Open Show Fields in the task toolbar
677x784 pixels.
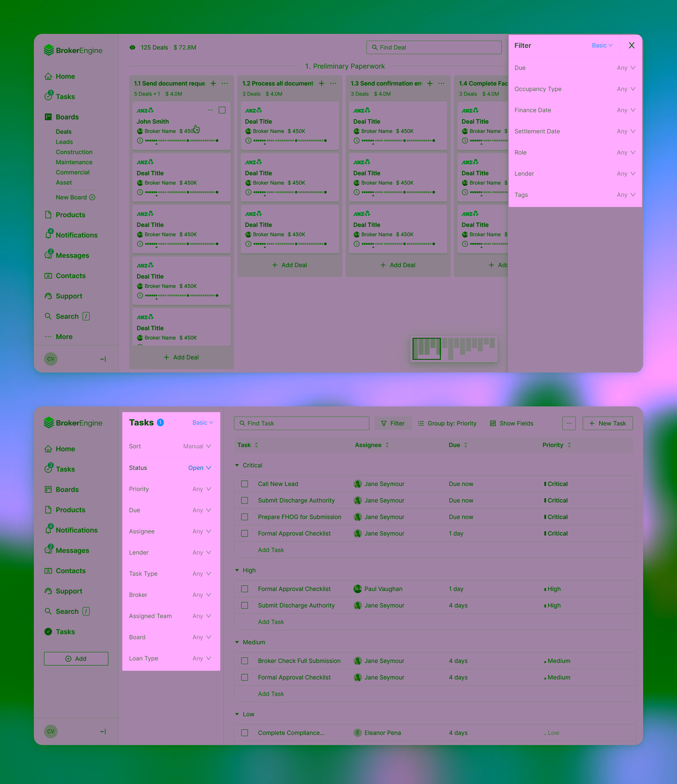[511, 423]
